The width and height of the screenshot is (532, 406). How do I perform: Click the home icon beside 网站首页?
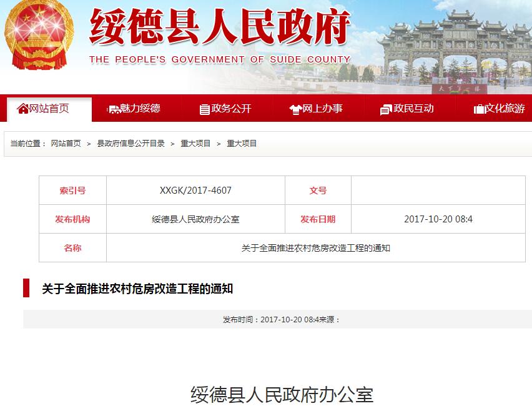click(22, 109)
